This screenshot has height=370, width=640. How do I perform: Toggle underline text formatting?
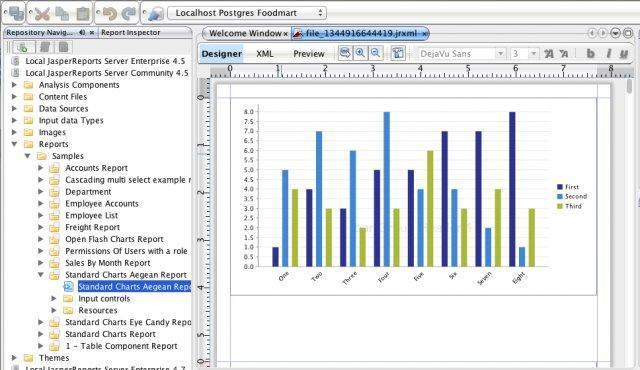pyautogui.click(x=624, y=53)
